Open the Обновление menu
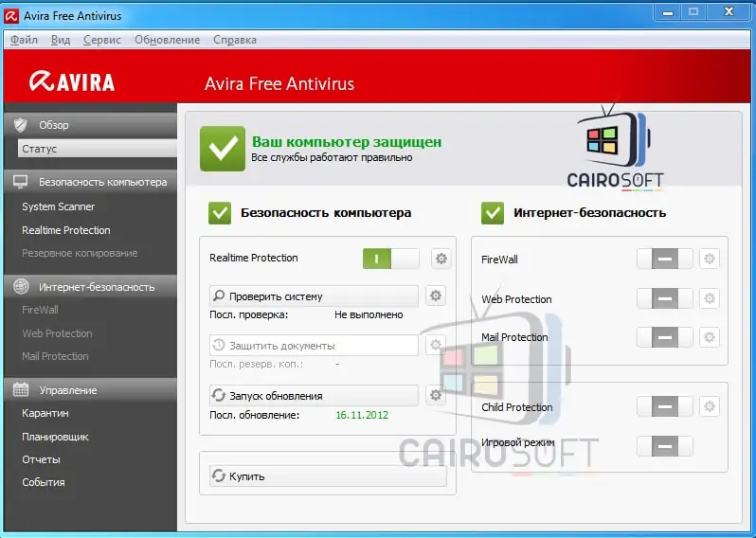The image size is (756, 538). [x=168, y=40]
